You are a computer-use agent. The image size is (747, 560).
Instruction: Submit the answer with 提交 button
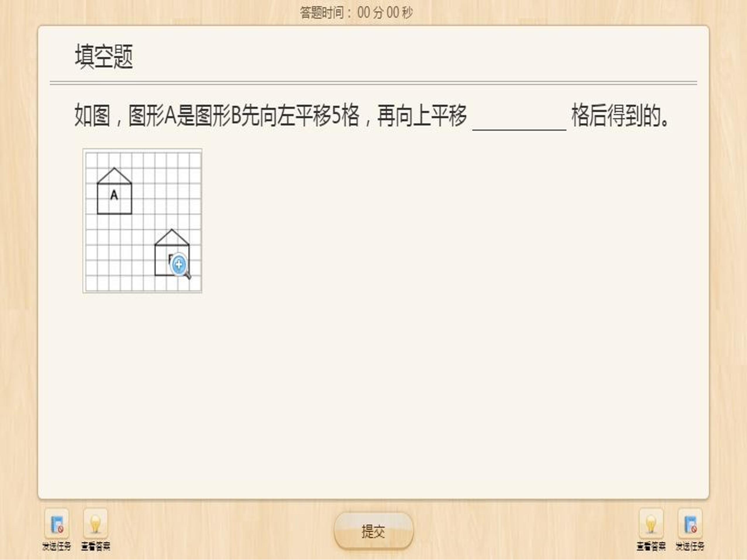click(374, 531)
